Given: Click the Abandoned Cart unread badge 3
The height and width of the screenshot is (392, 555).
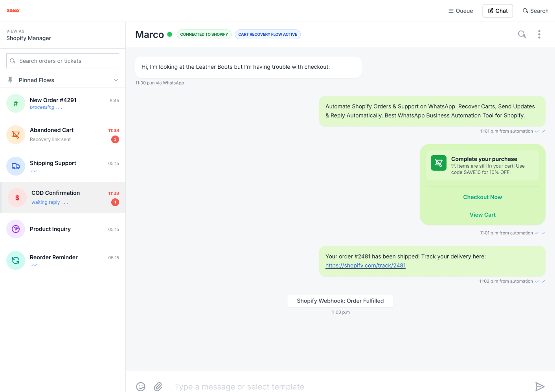Looking at the screenshot, I should [x=115, y=139].
